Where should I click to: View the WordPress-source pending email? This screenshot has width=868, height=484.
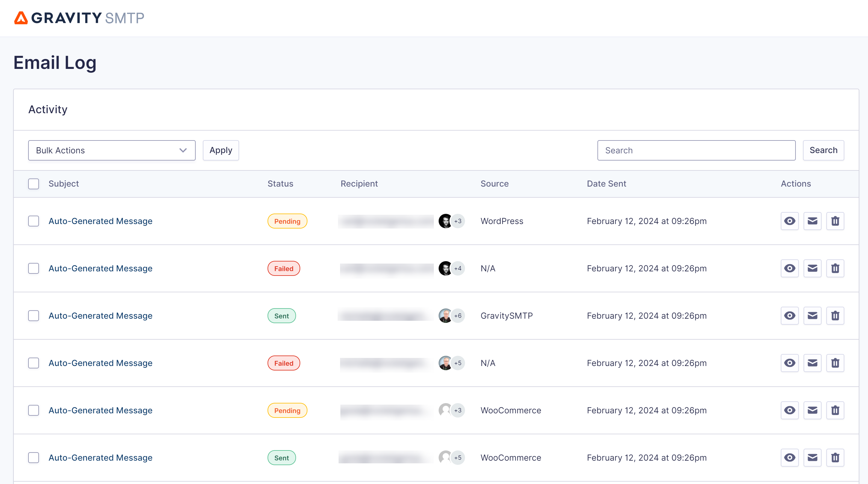tap(789, 221)
